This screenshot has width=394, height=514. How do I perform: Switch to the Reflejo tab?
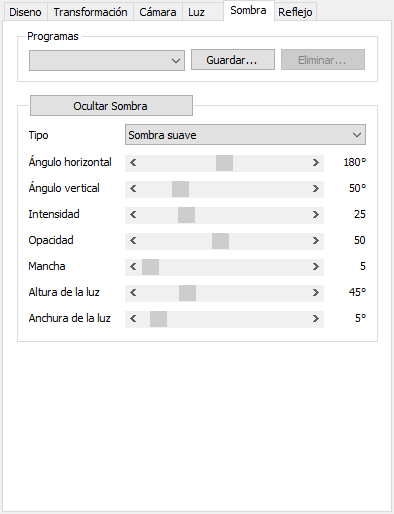[295, 12]
